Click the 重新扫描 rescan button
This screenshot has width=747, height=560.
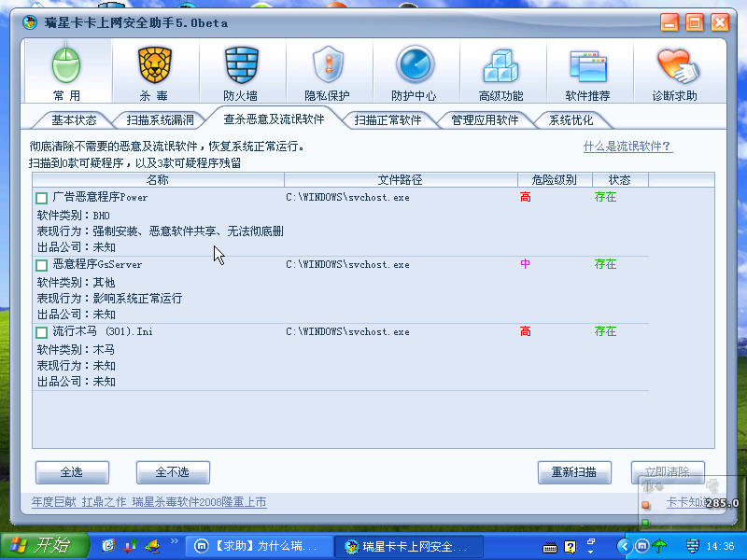[574, 472]
